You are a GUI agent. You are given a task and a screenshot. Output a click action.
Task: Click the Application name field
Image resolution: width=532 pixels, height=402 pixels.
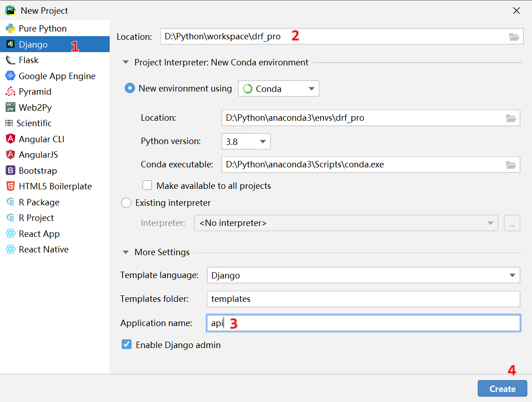[363, 323]
